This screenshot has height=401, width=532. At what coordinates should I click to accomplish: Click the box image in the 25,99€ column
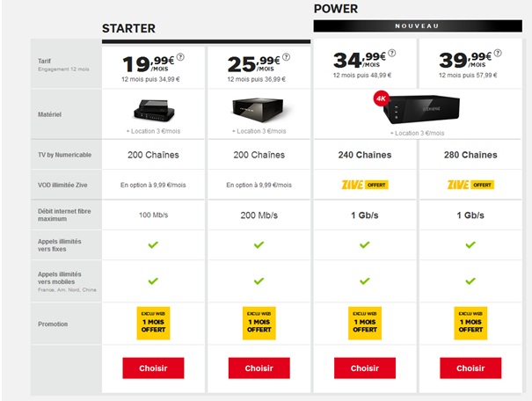(x=259, y=108)
